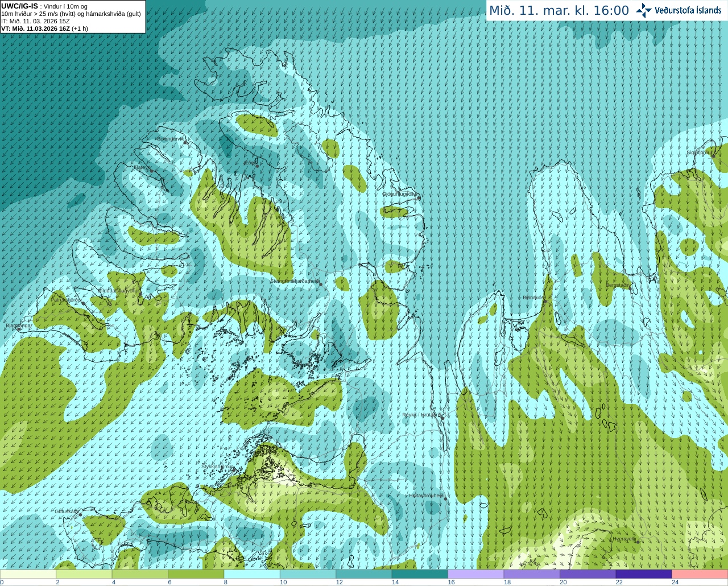Select the Siglufjörður station label

click(x=698, y=152)
